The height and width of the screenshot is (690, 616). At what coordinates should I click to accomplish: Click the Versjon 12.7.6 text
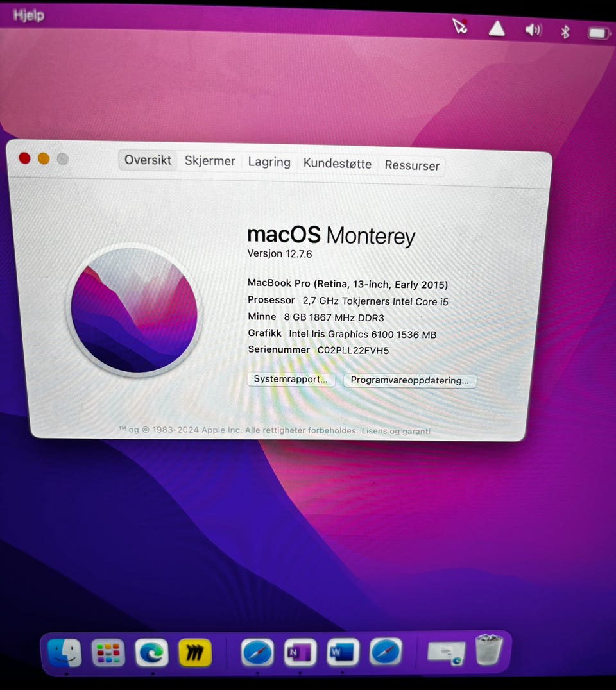pos(280,254)
